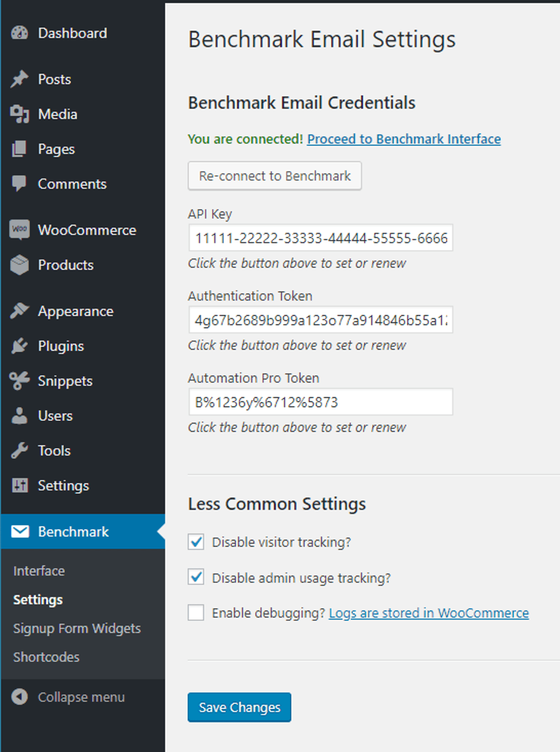
Task: Click the Comments speech bubble icon
Action: pyautogui.click(x=20, y=183)
